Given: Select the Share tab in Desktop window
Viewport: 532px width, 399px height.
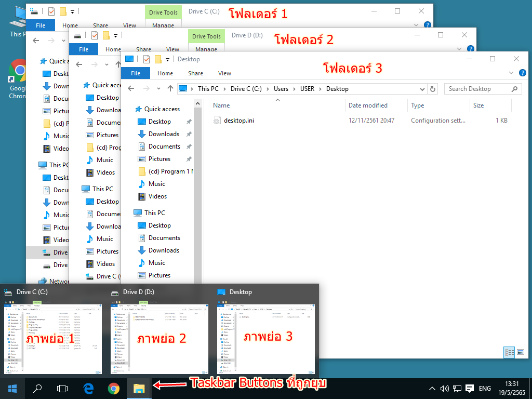Looking at the screenshot, I should pyautogui.click(x=195, y=73).
